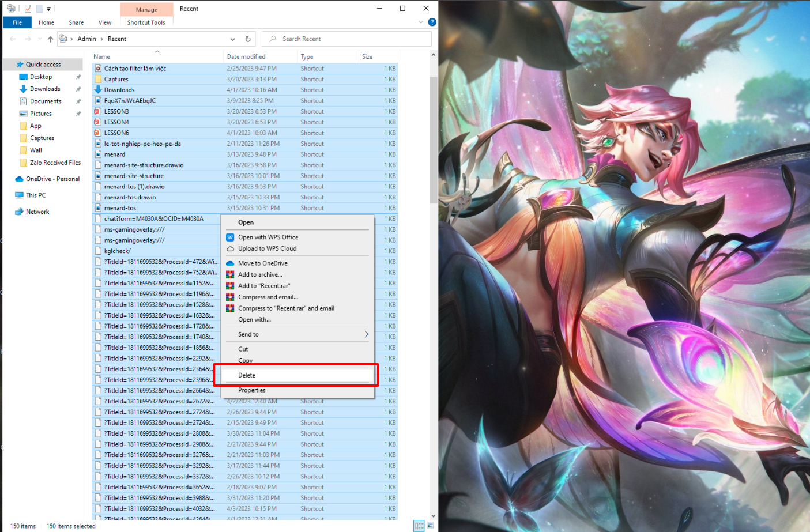Click the New folder icon in title bar
The width and height of the screenshot is (810, 532).
pyautogui.click(x=39, y=9)
